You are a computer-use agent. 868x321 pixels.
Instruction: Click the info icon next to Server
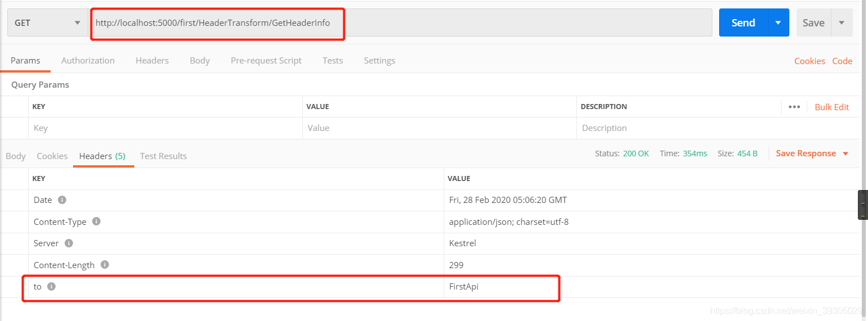pyautogui.click(x=69, y=243)
